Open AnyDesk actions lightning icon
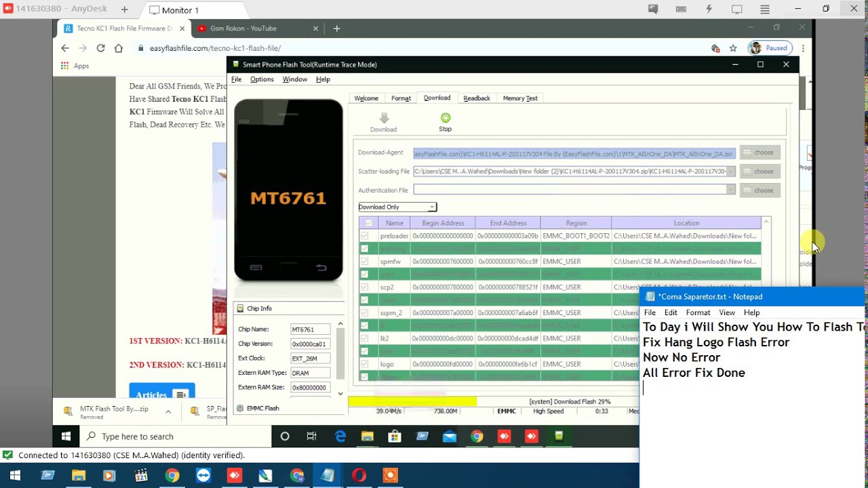 click(709, 9)
